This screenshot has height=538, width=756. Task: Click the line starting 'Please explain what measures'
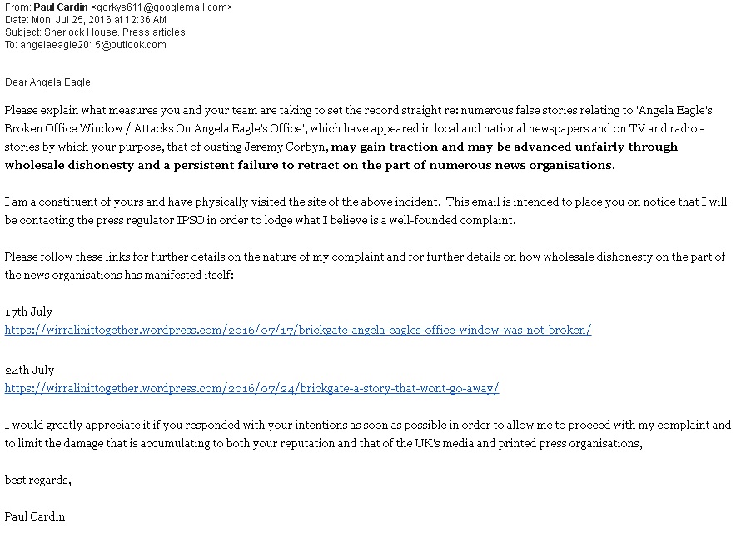point(250,110)
